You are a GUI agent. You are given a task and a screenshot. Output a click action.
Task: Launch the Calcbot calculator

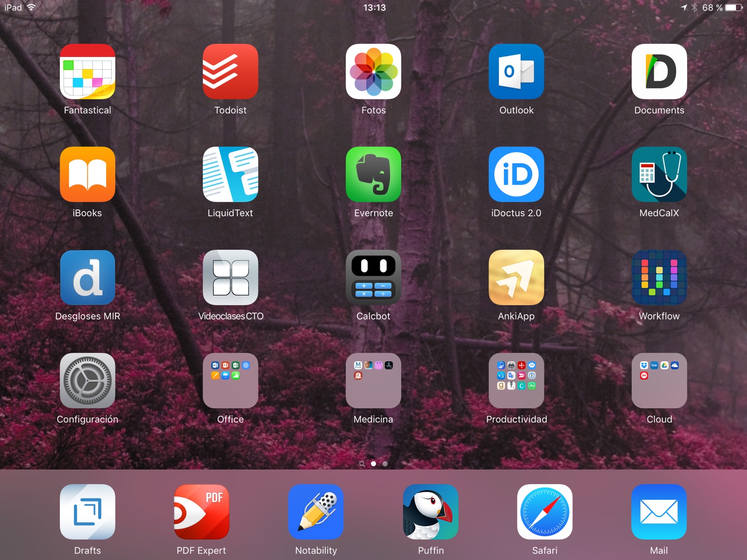pyautogui.click(x=373, y=278)
